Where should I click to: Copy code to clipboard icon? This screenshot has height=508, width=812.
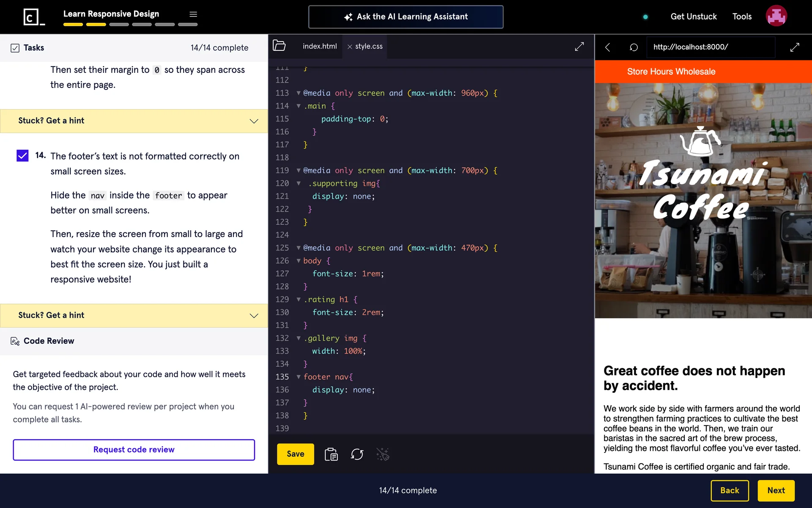pyautogui.click(x=331, y=454)
